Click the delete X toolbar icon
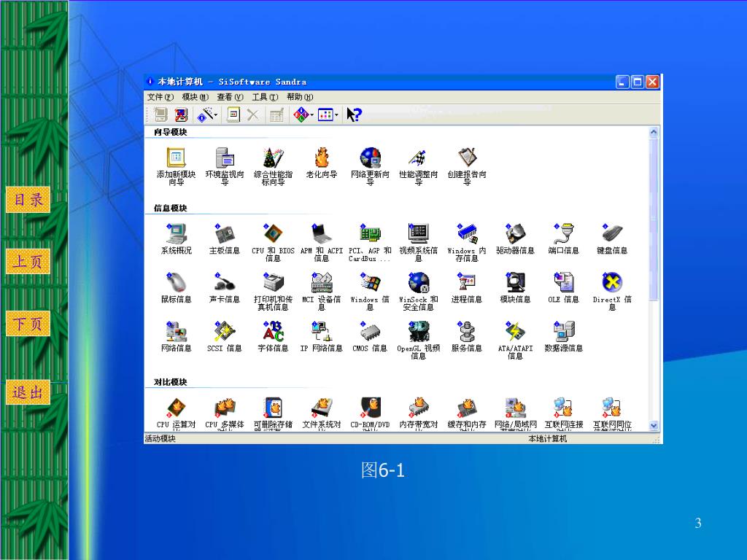The width and height of the screenshot is (747, 560). tap(253, 114)
